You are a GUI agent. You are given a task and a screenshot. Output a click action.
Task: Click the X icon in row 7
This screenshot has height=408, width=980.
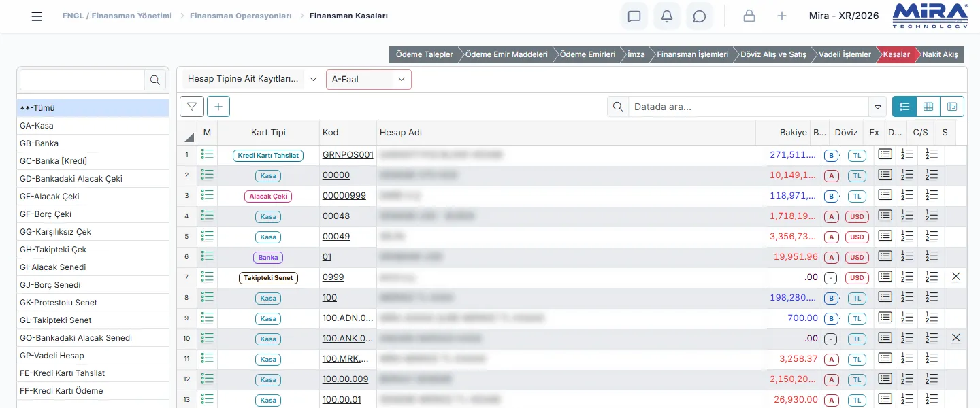(955, 277)
